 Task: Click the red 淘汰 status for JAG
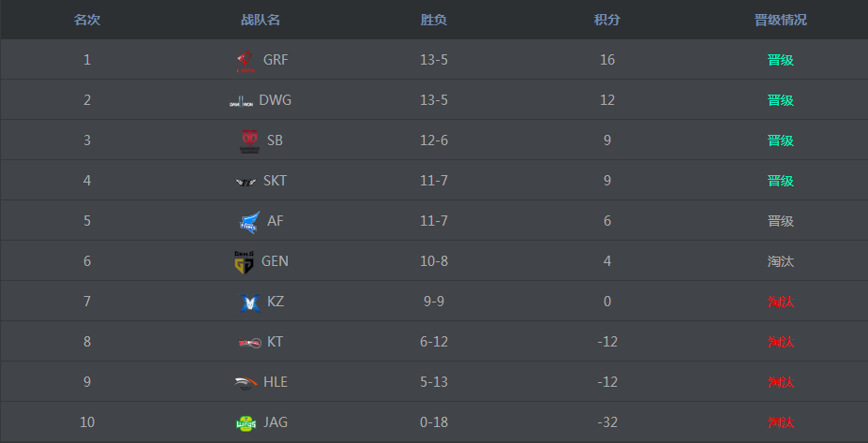[x=781, y=422]
